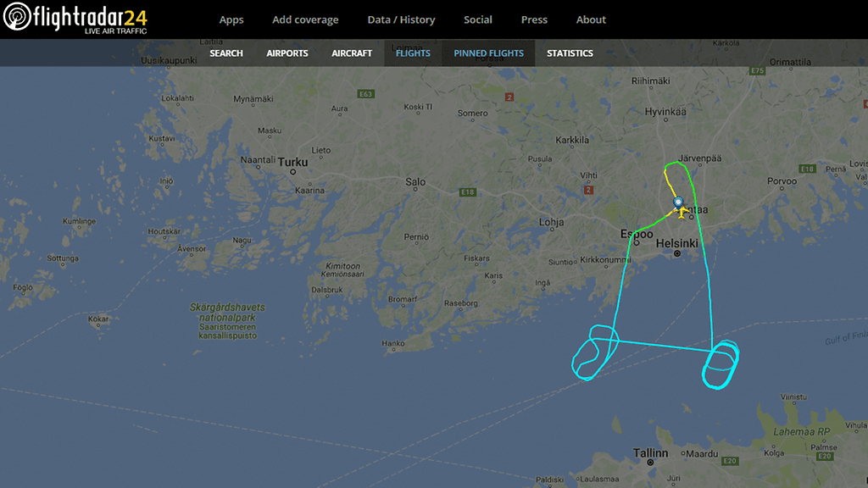Open the Press page link

[x=534, y=20]
